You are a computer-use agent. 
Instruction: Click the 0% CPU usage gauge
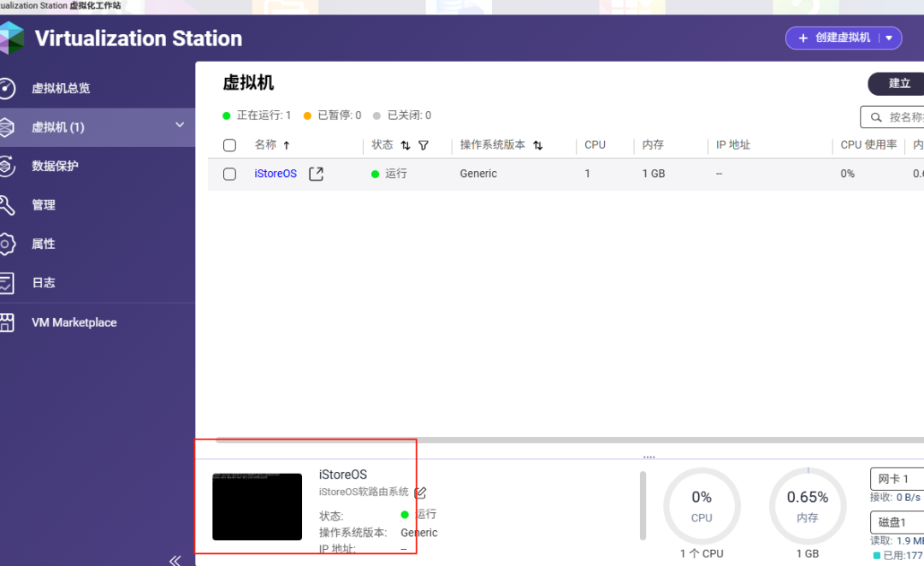pyautogui.click(x=702, y=506)
